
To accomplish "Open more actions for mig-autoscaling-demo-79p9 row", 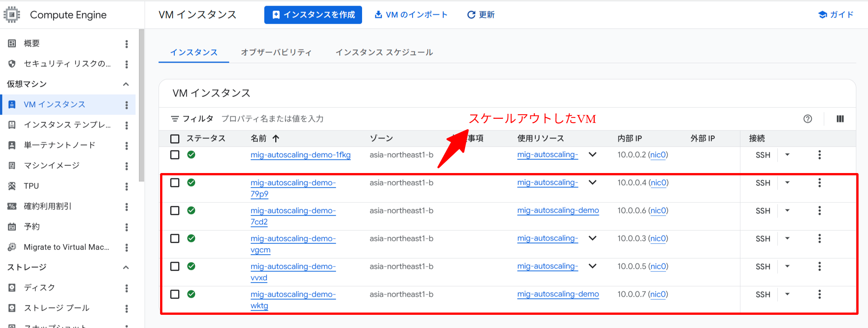I will coord(820,183).
